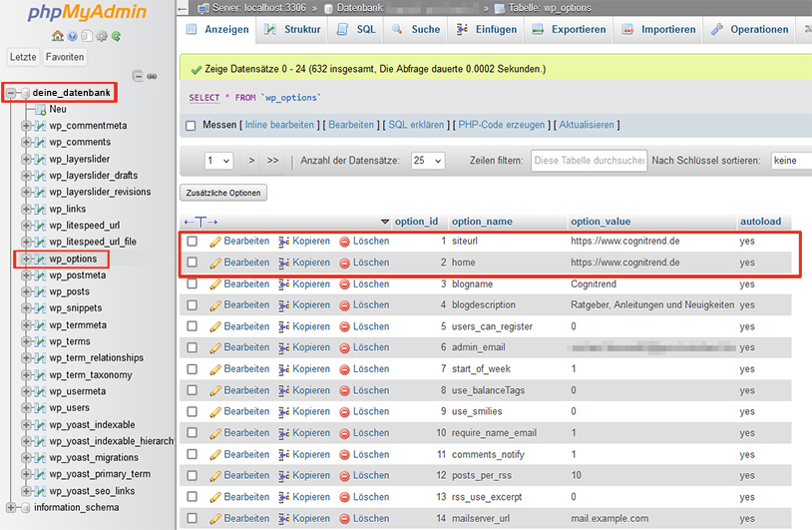Screen dimensions: 812x530
Task: Open the Anzahl der Datensätze dropdown
Action: click(428, 161)
